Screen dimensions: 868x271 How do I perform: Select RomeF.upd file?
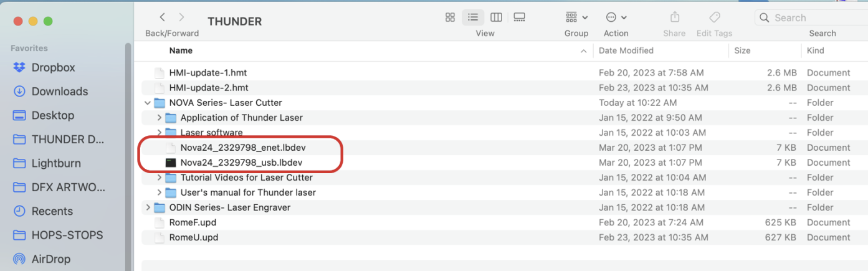pos(193,222)
